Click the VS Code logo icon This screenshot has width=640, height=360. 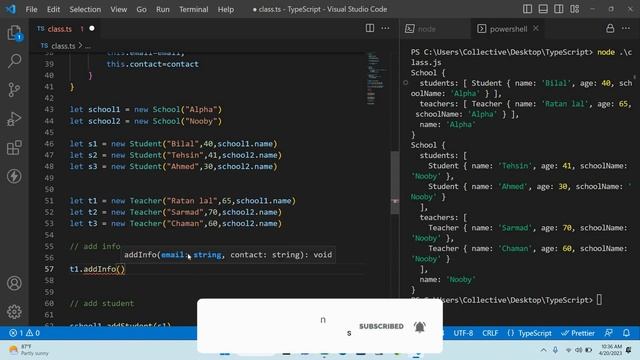click(x=10, y=9)
